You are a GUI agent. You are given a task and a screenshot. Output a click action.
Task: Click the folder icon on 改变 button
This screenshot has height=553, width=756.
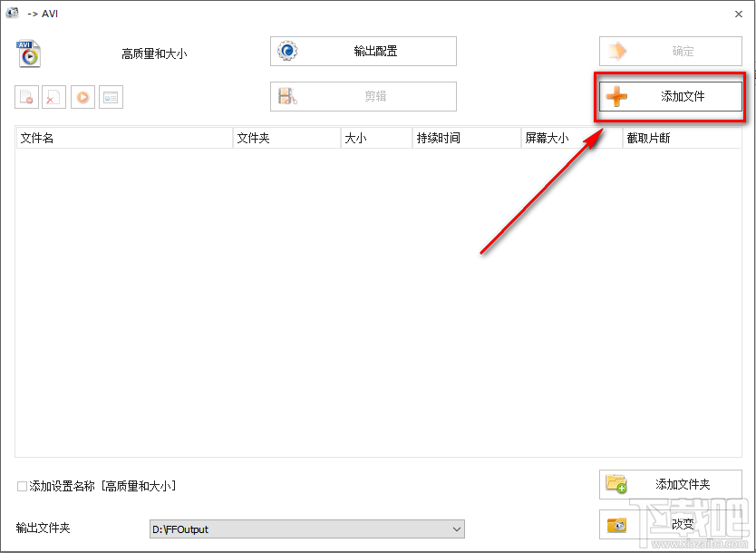click(x=617, y=525)
